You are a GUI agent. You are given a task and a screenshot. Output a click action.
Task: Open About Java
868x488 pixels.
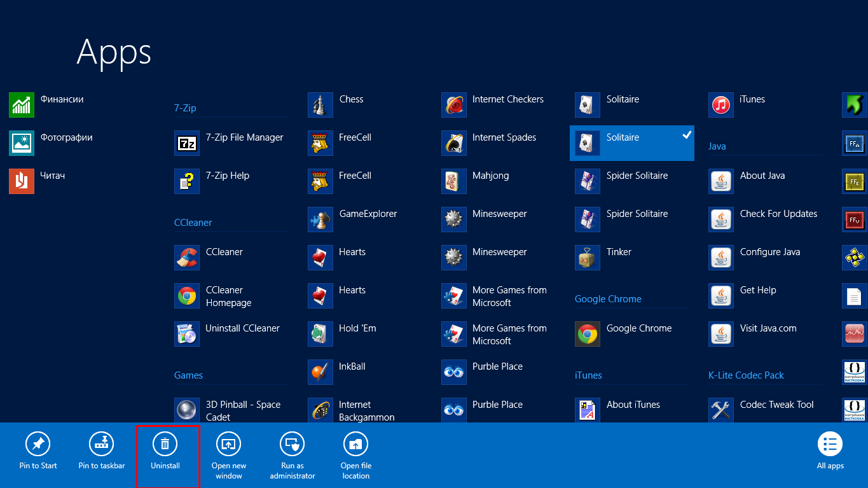[x=747, y=181]
